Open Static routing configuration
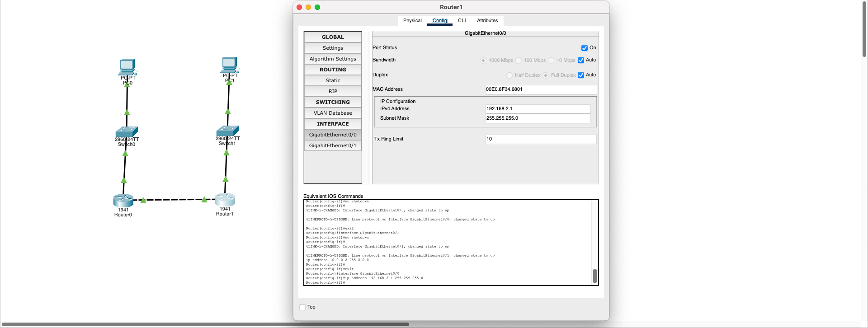The image size is (868, 328). pos(333,80)
